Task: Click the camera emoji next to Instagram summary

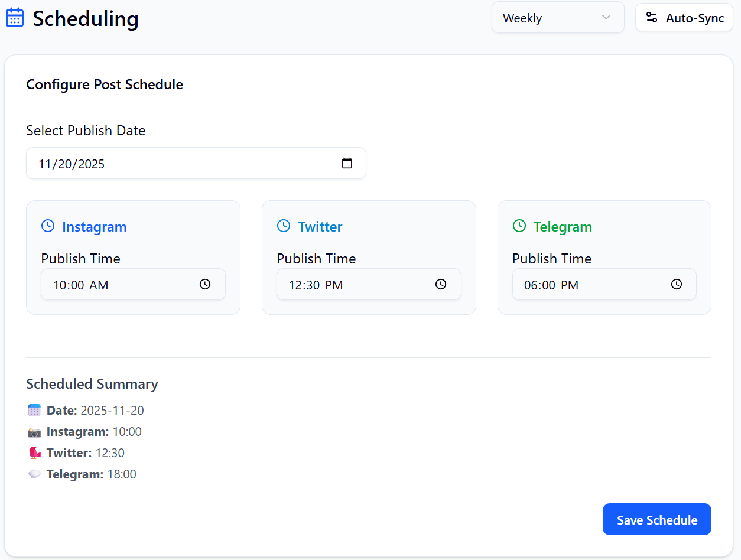Action: pos(34,432)
